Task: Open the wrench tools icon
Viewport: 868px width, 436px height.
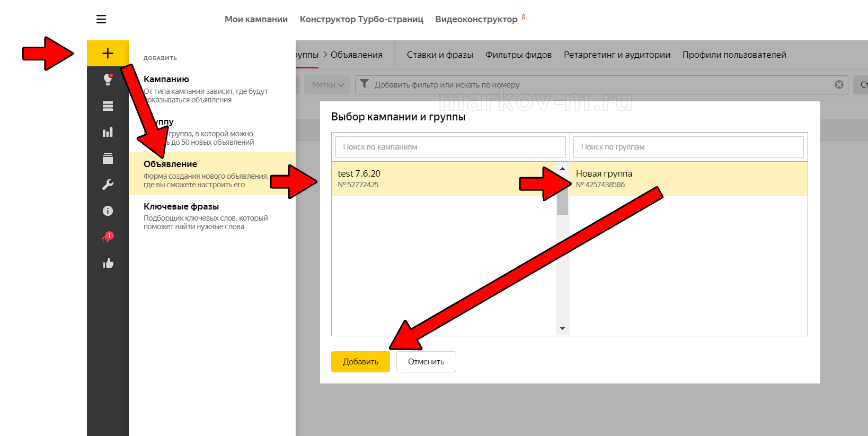Action: (x=108, y=185)
